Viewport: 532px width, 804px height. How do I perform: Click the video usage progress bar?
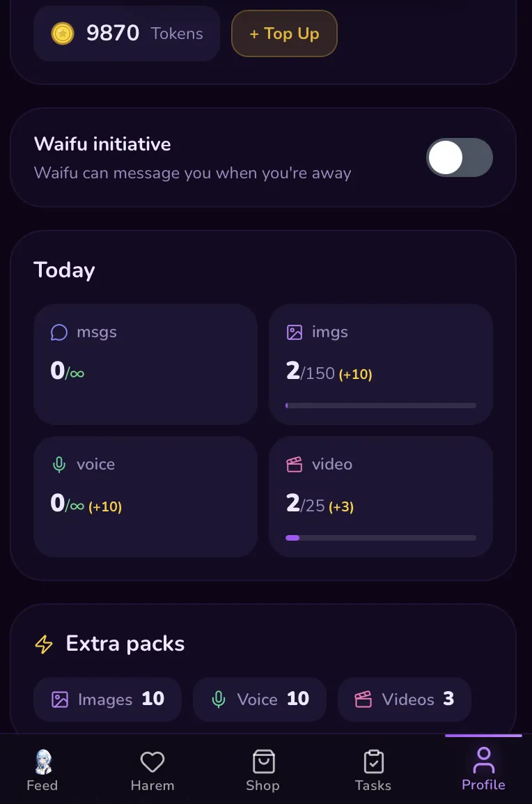pos(381,538)
